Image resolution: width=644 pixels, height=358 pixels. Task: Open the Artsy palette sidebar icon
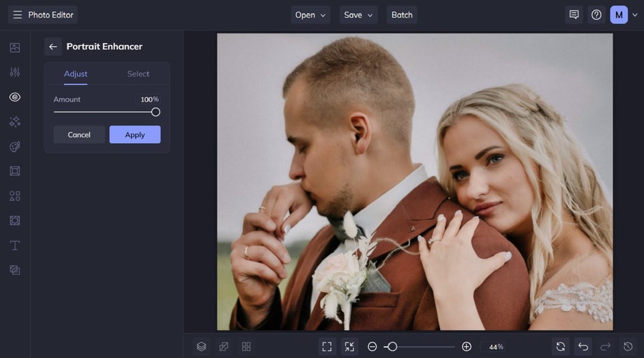tap(15, 147)
